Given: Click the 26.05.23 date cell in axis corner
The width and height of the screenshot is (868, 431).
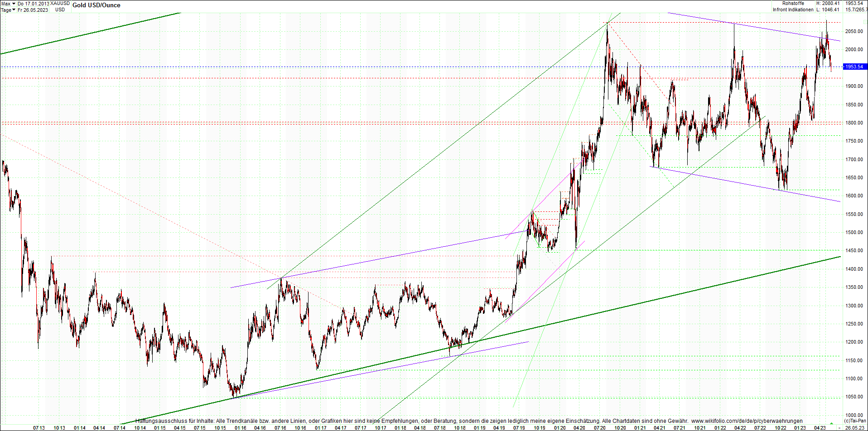Looking at the screenshot, I should pyautogui.click(x=855, y=428).
